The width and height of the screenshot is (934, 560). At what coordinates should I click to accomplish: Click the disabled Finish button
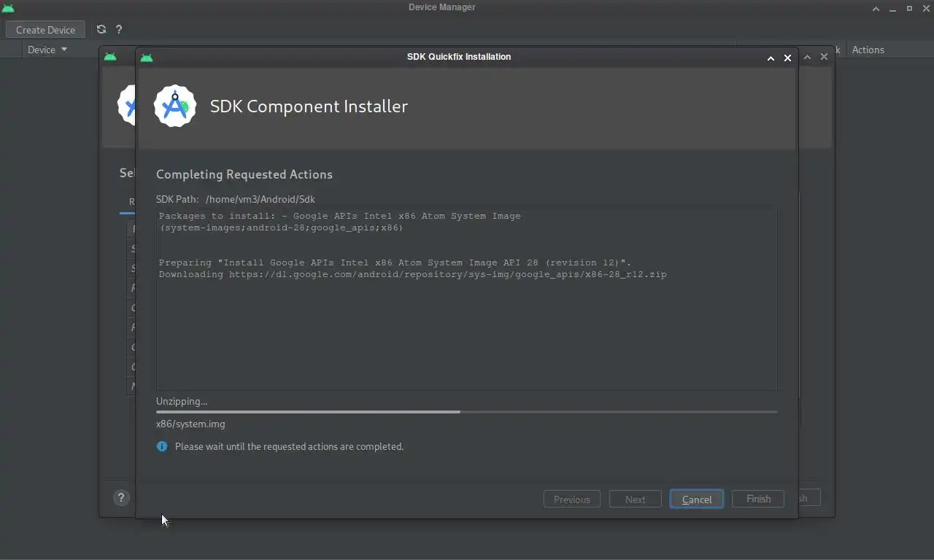pos(758,499)
